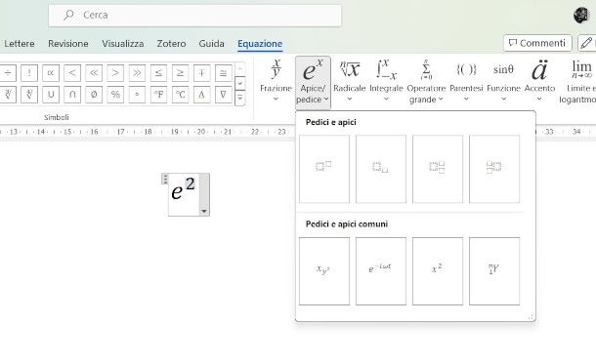The height and width of the screenshot is (364, 596).
Task: Insert the e to the minus iωt preset
Action: click(381, 271)
